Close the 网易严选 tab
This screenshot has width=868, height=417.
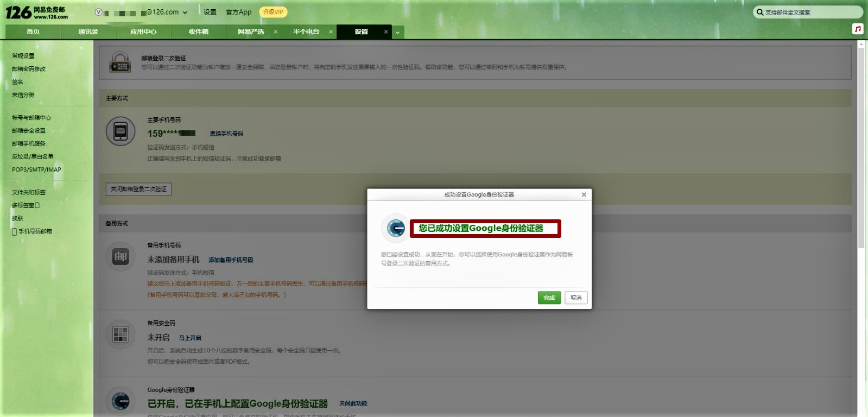pyautogui.click(x=276, y=32)
